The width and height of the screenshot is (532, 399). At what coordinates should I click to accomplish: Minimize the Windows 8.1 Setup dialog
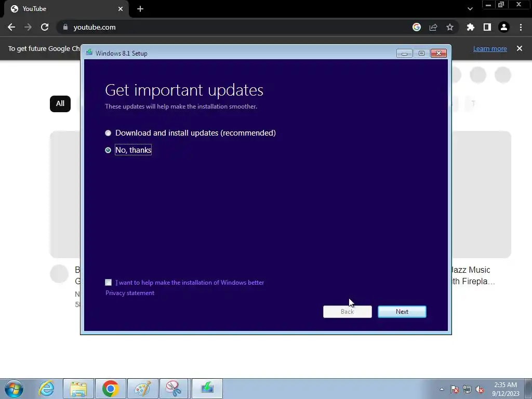coord(404,54)
